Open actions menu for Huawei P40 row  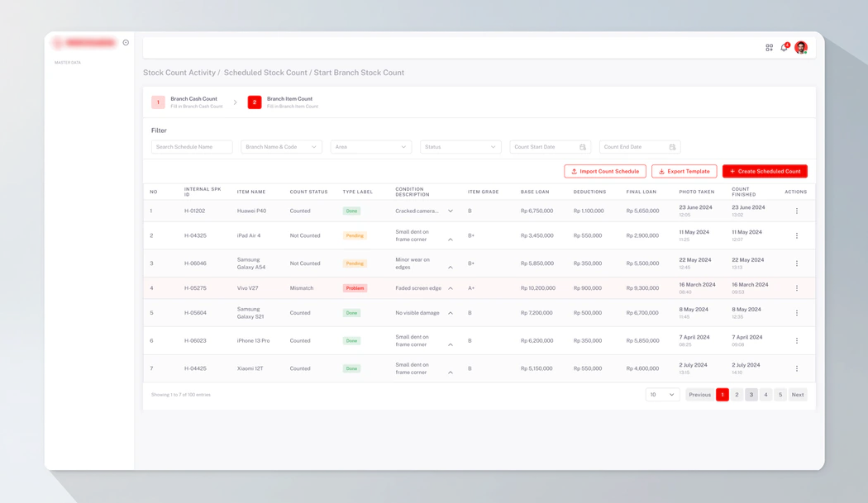click(797, 211)
